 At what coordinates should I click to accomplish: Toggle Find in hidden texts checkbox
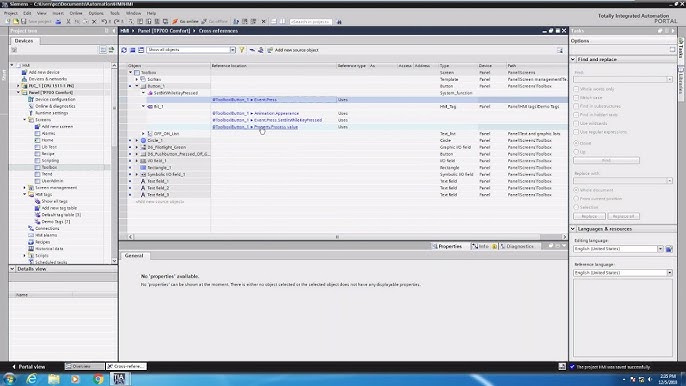click(576, 115)
